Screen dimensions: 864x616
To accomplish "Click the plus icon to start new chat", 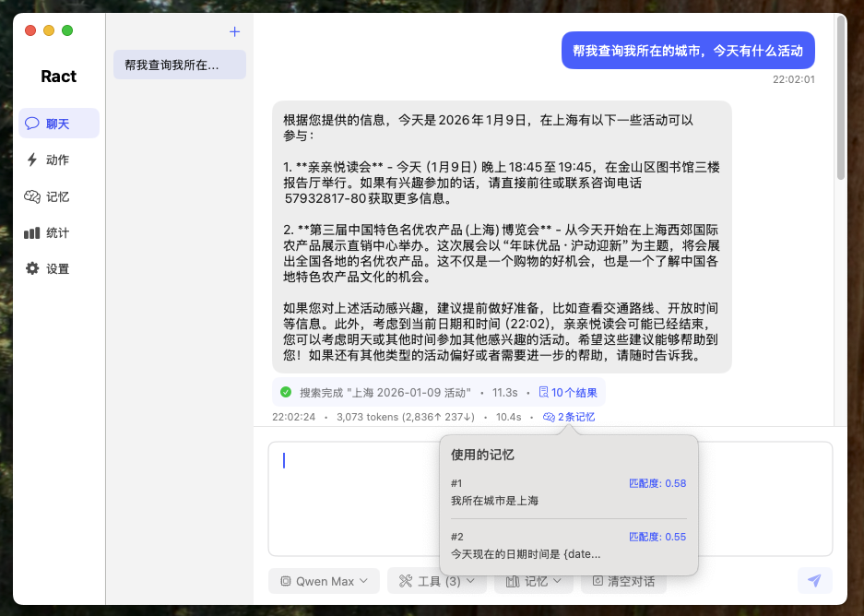I will point(234,32).
